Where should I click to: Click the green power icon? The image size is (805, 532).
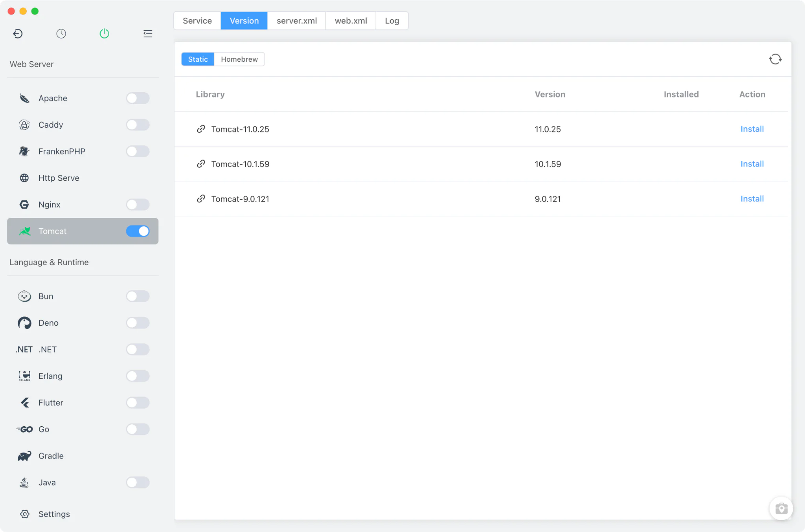pos(104,33)
